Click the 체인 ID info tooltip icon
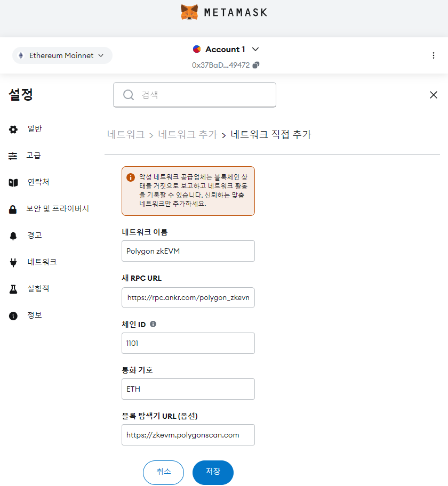Viewport: 448px width, 486px height. point(153,324)
